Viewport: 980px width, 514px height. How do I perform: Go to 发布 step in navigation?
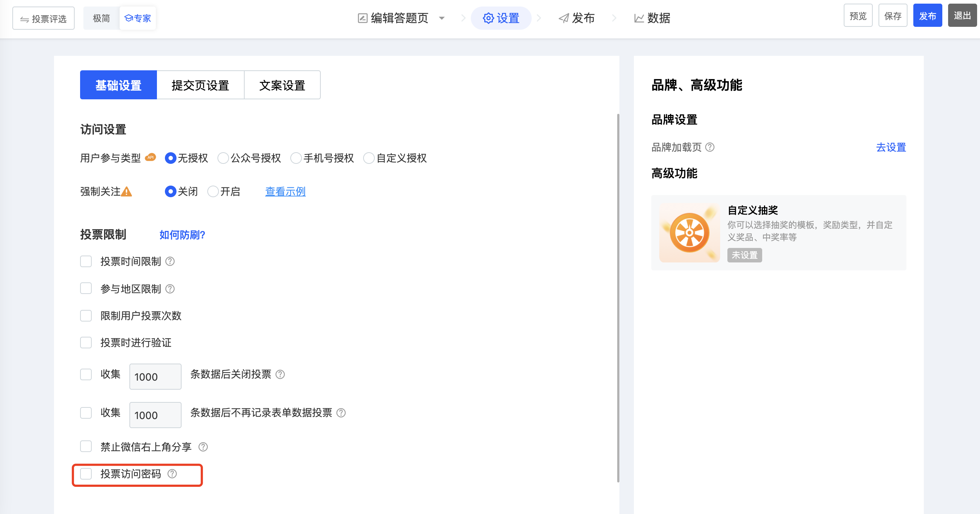(576, 18)
